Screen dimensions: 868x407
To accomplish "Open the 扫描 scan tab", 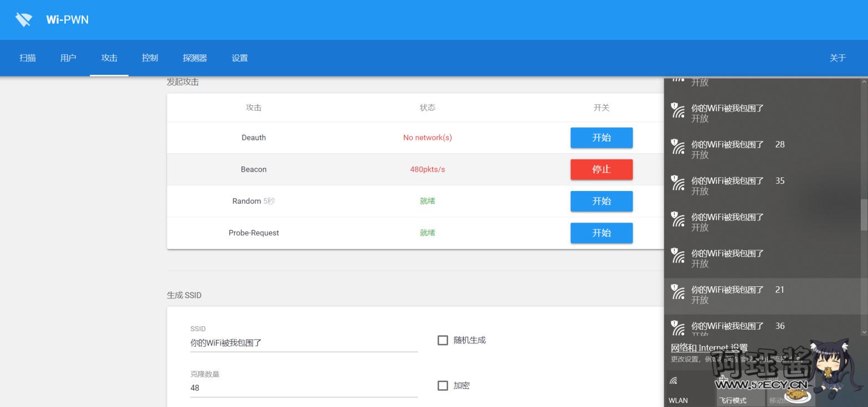I will point(28,58).
